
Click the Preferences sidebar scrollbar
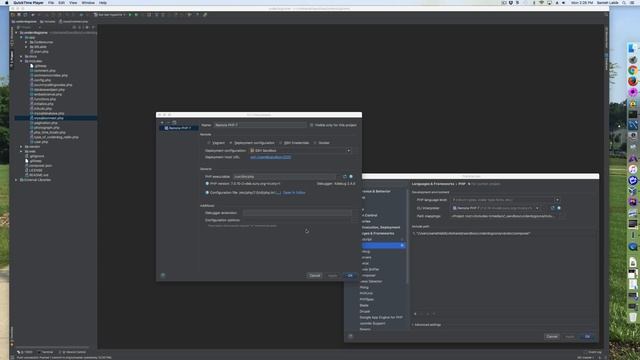[x=407, y=237]
